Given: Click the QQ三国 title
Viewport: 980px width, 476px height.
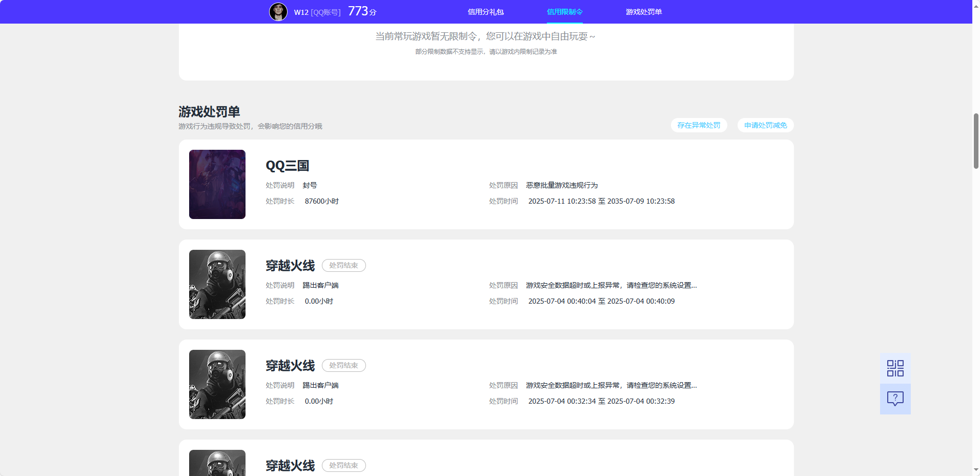Looking at the screenshot, I should tap(288, 166).
